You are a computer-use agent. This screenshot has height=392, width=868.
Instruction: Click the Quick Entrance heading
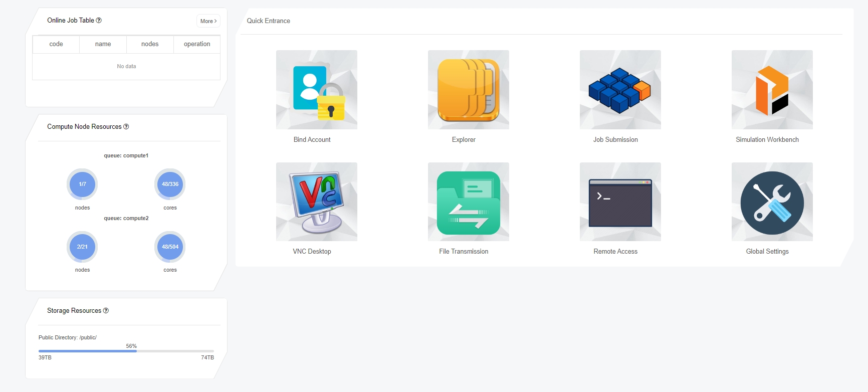[268, 21]
